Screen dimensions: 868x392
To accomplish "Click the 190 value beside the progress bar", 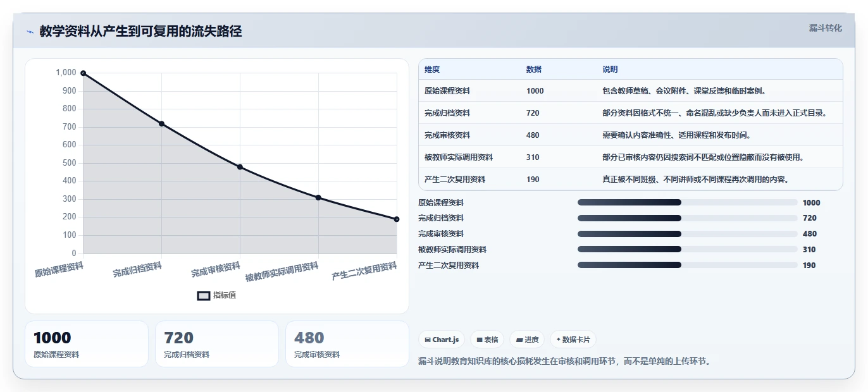I will 809,266.
